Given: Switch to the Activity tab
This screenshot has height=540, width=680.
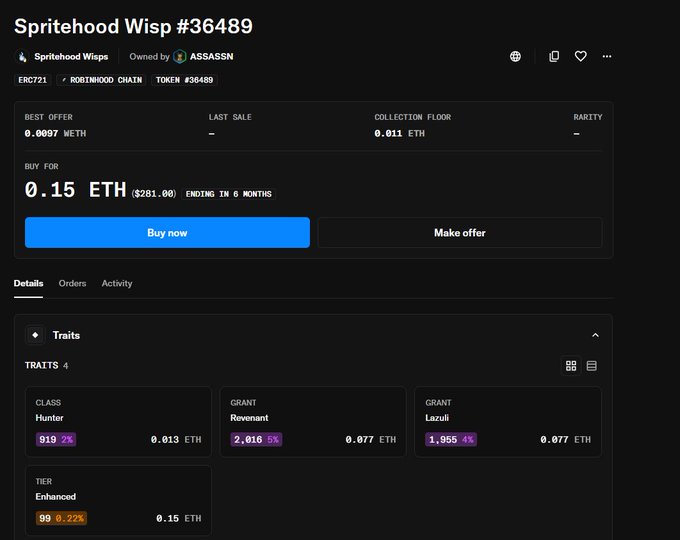Looking at the screenshot, I should [x=117, y=284].
